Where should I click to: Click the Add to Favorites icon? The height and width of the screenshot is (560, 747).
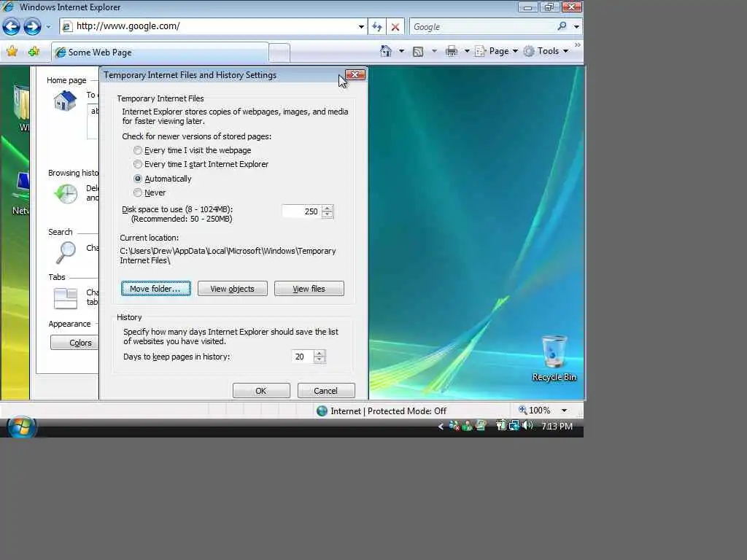34,52
